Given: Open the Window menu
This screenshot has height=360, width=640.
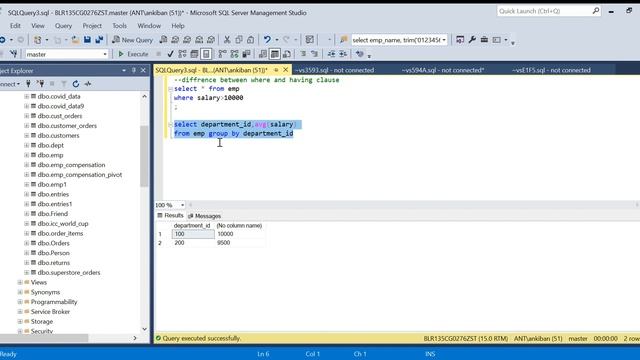Looking at the screenshot, I should pyautogui.click(x=149, y=26).
